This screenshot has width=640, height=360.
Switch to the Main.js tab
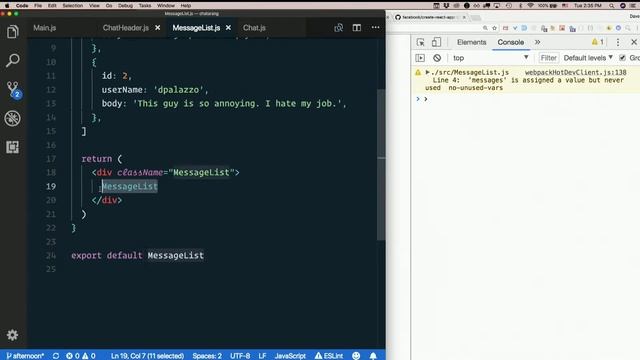(x=44, y=28)
